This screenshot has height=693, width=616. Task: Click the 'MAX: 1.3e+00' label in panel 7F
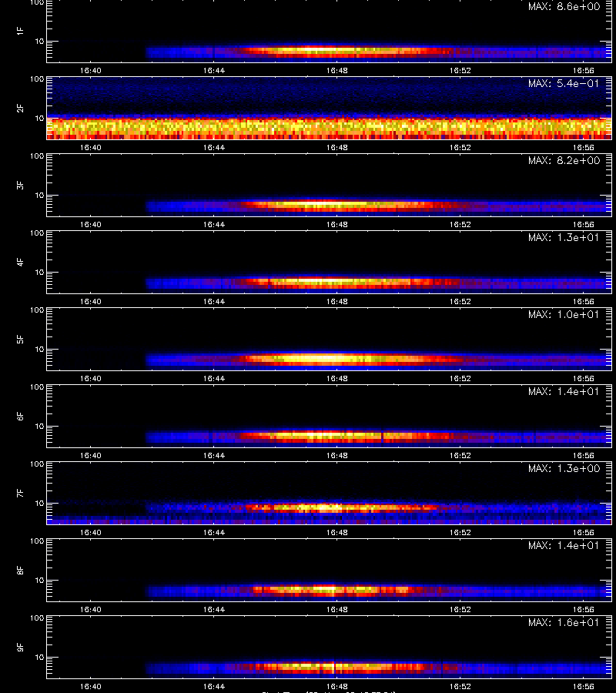564,468
